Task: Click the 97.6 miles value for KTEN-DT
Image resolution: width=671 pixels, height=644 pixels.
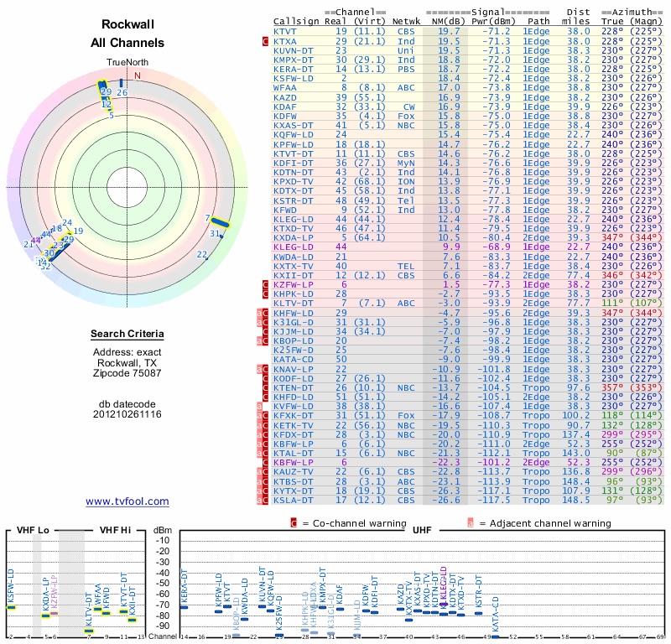Action: [x=579, y=387]
